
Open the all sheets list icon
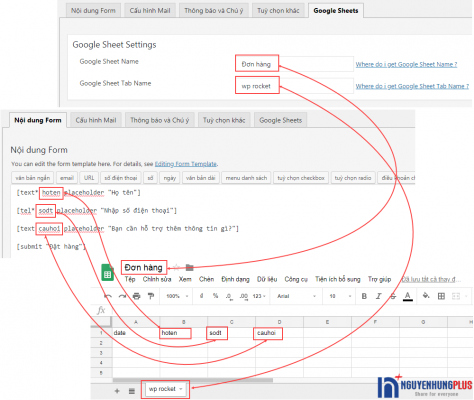pyautogui.click(x=132, y=391)
